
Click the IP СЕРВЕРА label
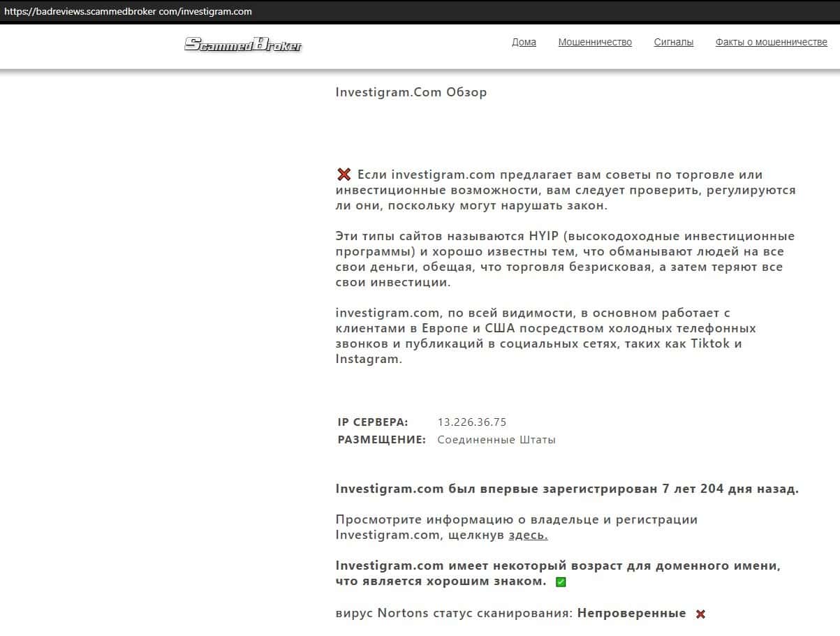pyautogui.click(x=373, y=422)
